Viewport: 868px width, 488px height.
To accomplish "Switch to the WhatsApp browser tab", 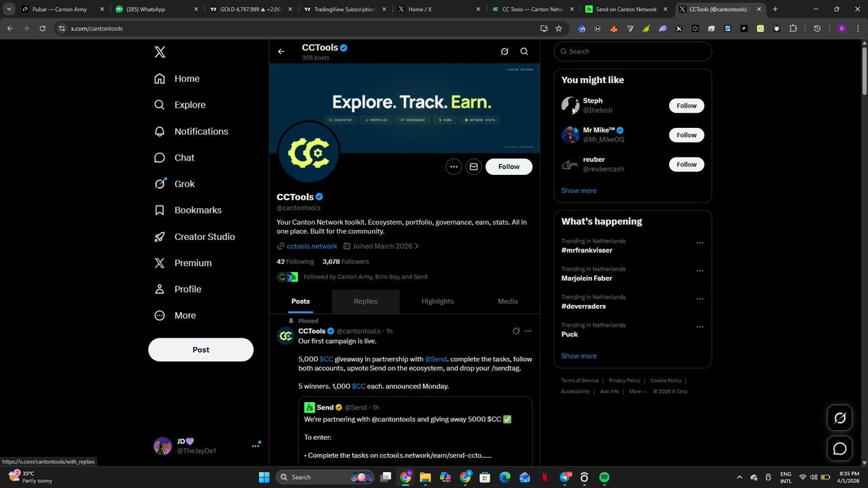I will 156,9.
